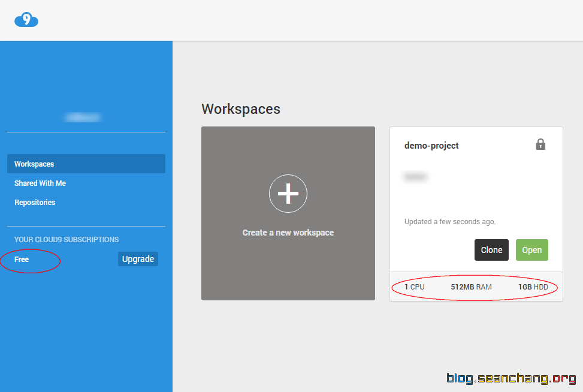Open Shared With Me section
Viewport: 583px width, 392px height.
tap(40, 183)
